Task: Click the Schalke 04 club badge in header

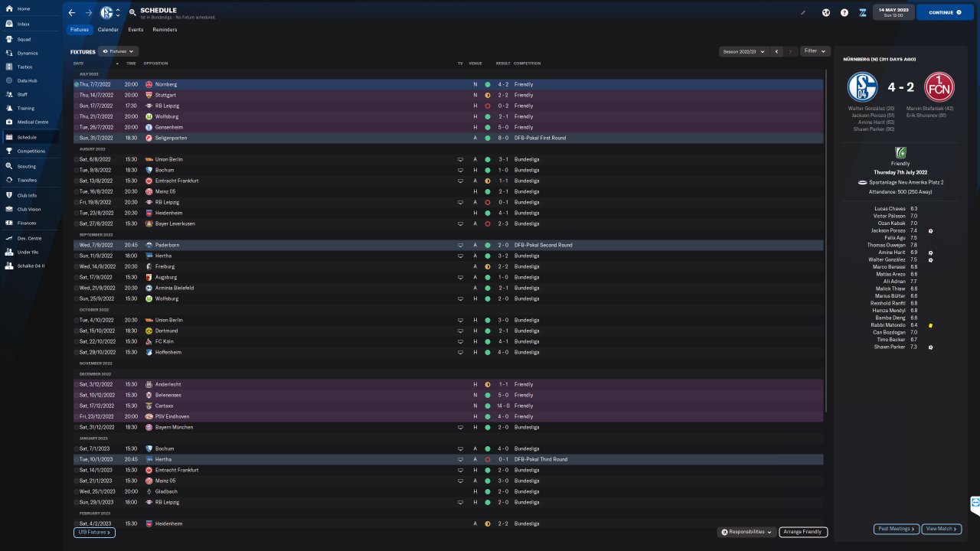Action: (x=106, y=13)
